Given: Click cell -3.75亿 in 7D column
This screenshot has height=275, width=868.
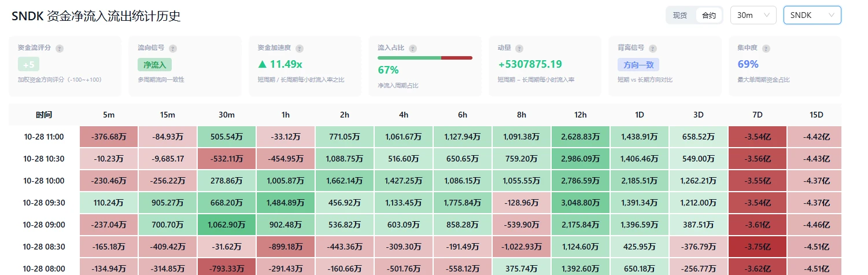Looking at the screenshot, I should coord(758,247).
